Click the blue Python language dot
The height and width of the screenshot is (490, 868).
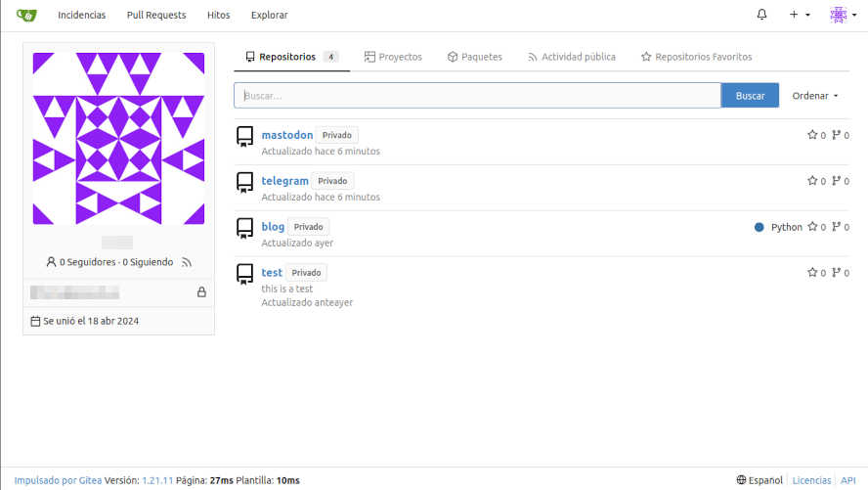tap(759, 227)
